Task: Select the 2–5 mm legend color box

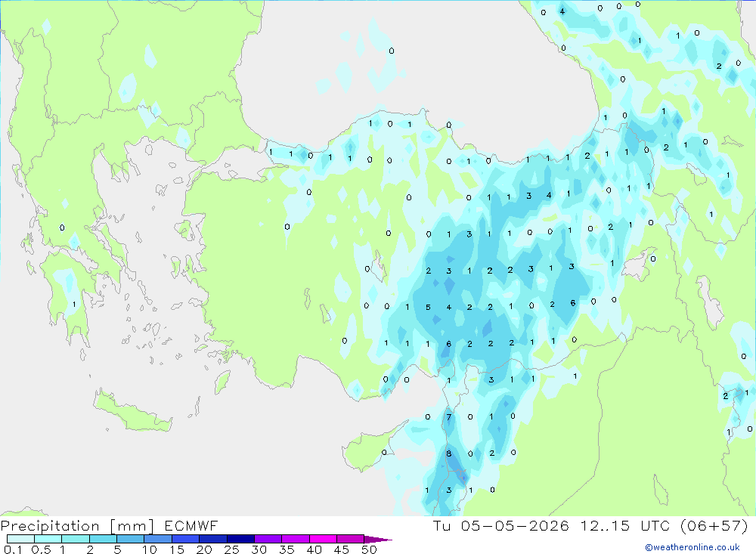Action: 103,539
